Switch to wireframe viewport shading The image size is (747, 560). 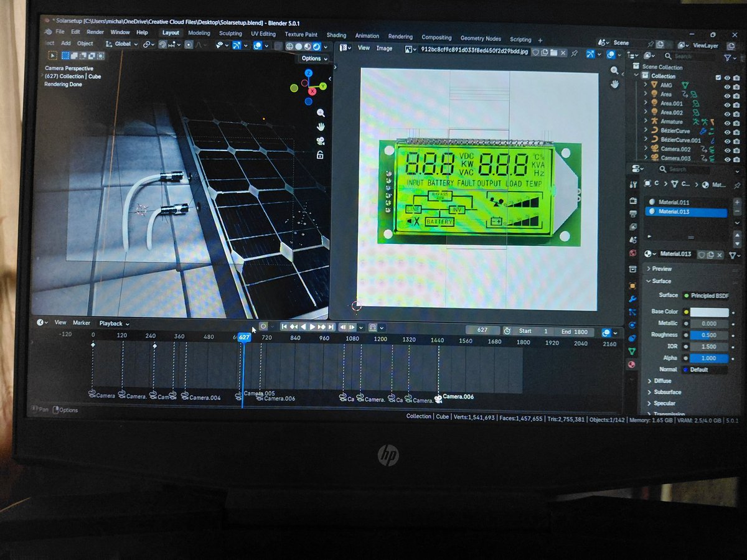point(289,46)
